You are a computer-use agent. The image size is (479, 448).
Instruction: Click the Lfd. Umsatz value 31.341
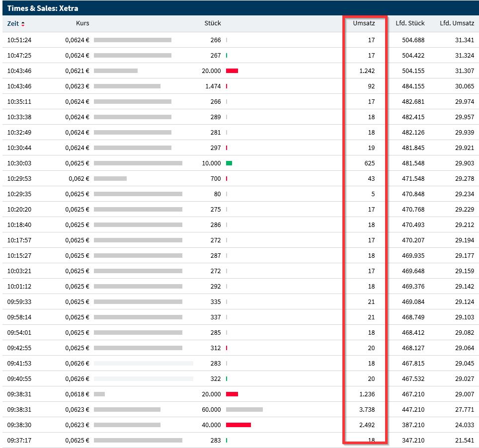pyautogui.click(x=464, y=40)
